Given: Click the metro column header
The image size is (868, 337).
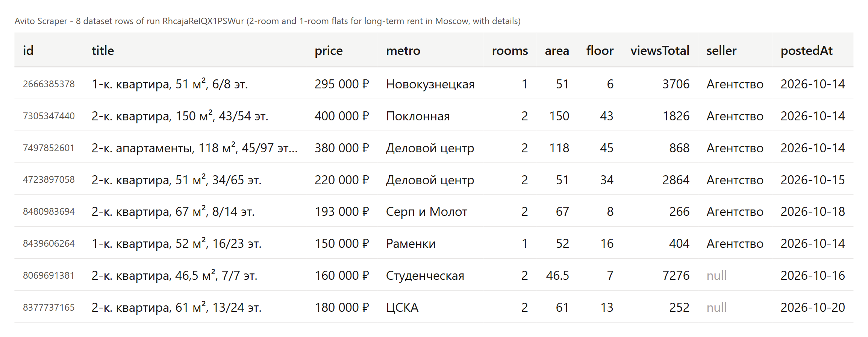Looking at the screenshot, I should coord(403,50).
